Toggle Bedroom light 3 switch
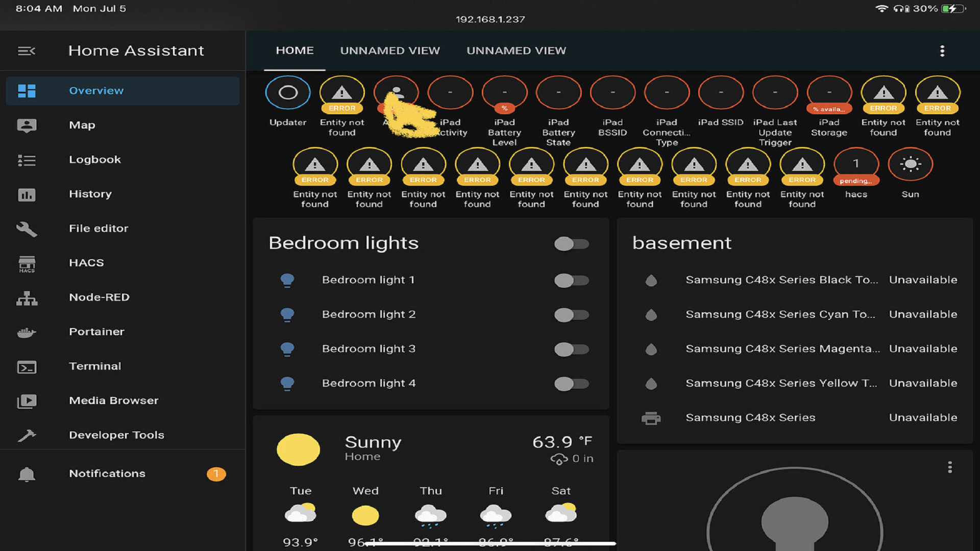The height and width of the screenshot is (551, 980). (572, 349)
